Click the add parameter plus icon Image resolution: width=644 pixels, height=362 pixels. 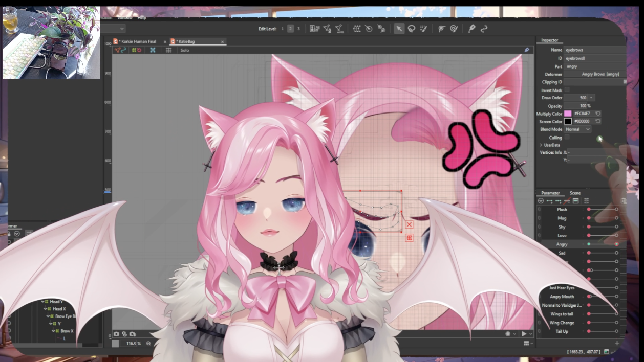(617, 343)
